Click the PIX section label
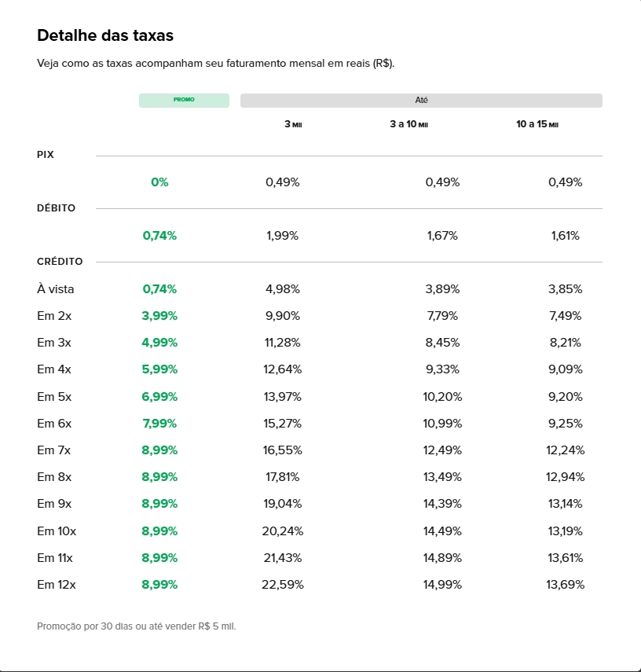 (46, 155)
